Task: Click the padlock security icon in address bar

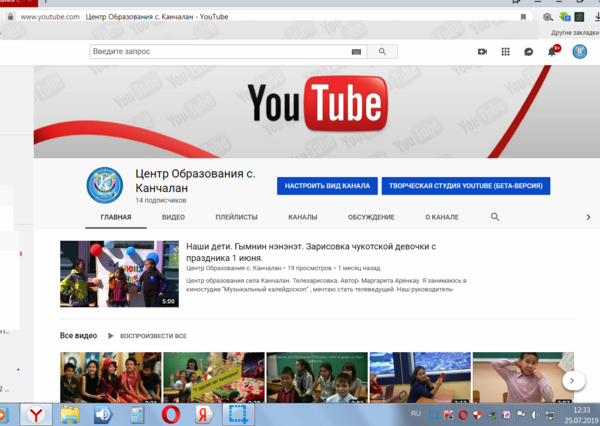Action: coord(11,17)
